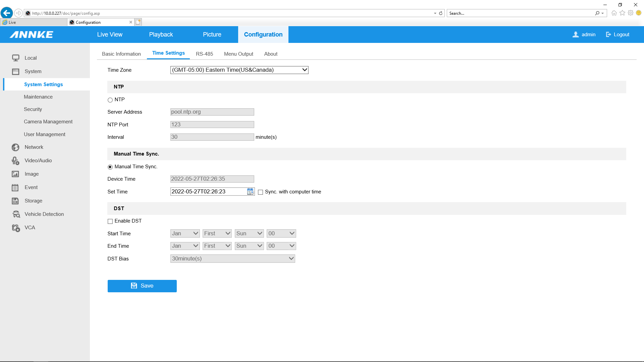Click the admin user icon
Screen dimensions: 644x362
click(576, 35)
